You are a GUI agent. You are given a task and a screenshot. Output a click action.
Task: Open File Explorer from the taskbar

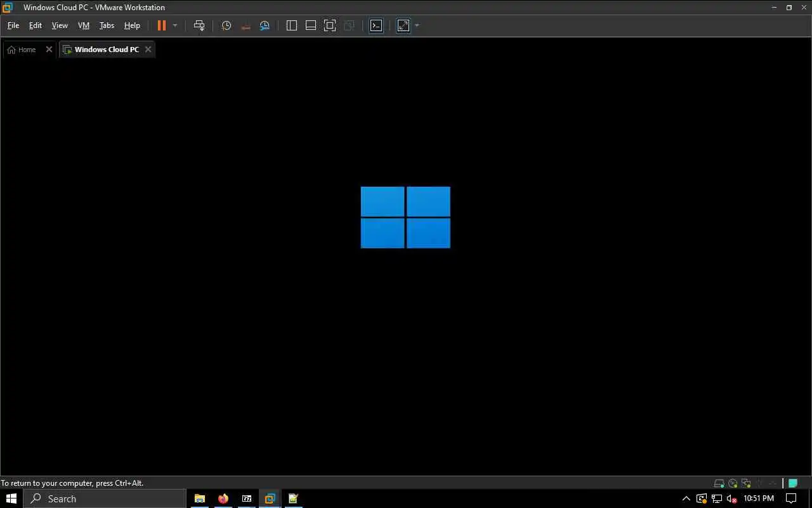199,498
